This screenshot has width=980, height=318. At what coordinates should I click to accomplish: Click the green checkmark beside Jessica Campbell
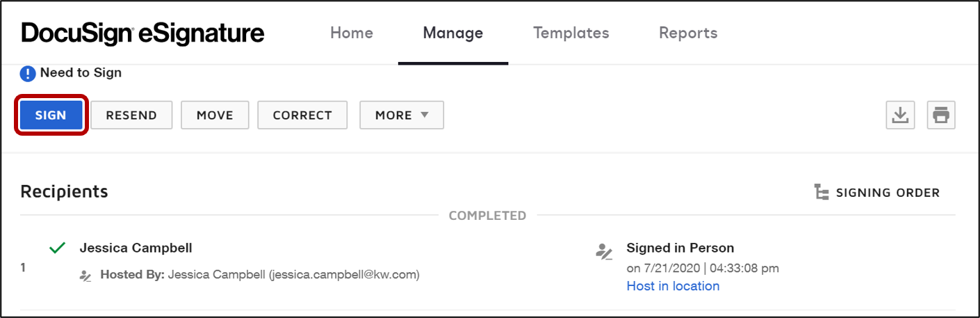(x=58, y=248)
